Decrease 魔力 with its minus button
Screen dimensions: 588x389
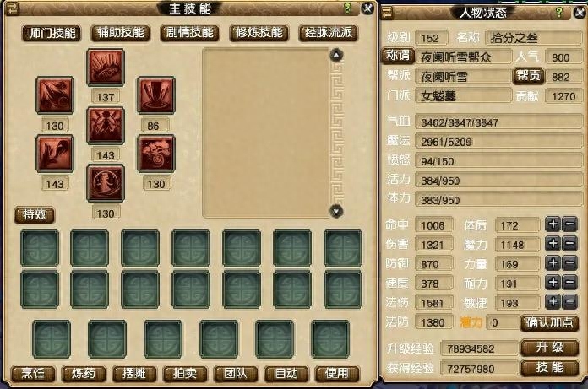[569, 244]
